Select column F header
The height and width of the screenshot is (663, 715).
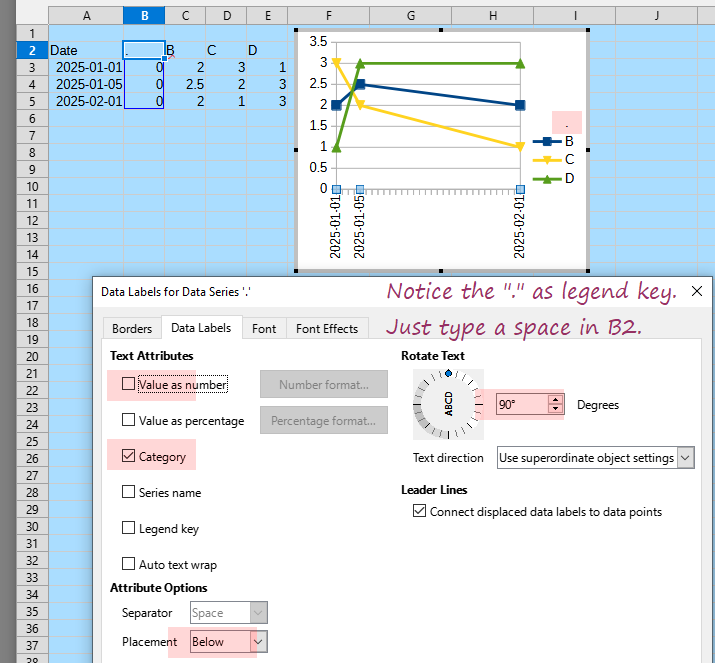pyautogui.click(x=329, y=16)
